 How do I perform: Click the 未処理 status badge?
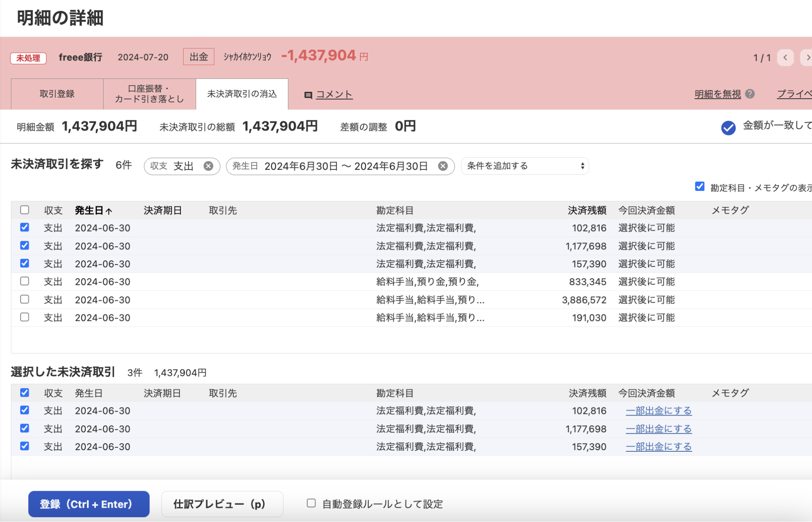tap(28, 58)
